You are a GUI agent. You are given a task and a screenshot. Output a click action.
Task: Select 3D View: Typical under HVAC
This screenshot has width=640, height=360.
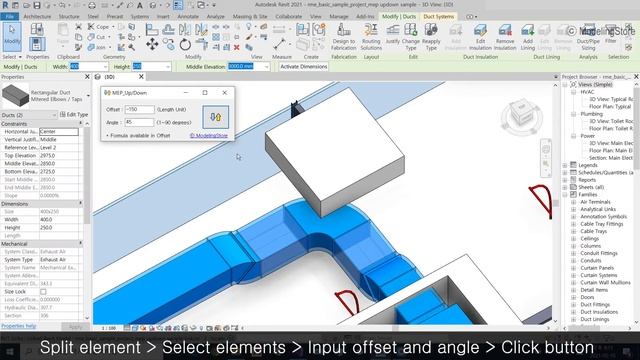(x=611, y=99)
